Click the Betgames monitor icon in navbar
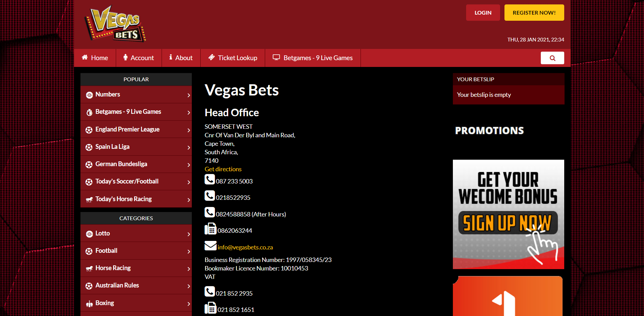The height and width of the screenshot is (316, 644). [276, 57]
